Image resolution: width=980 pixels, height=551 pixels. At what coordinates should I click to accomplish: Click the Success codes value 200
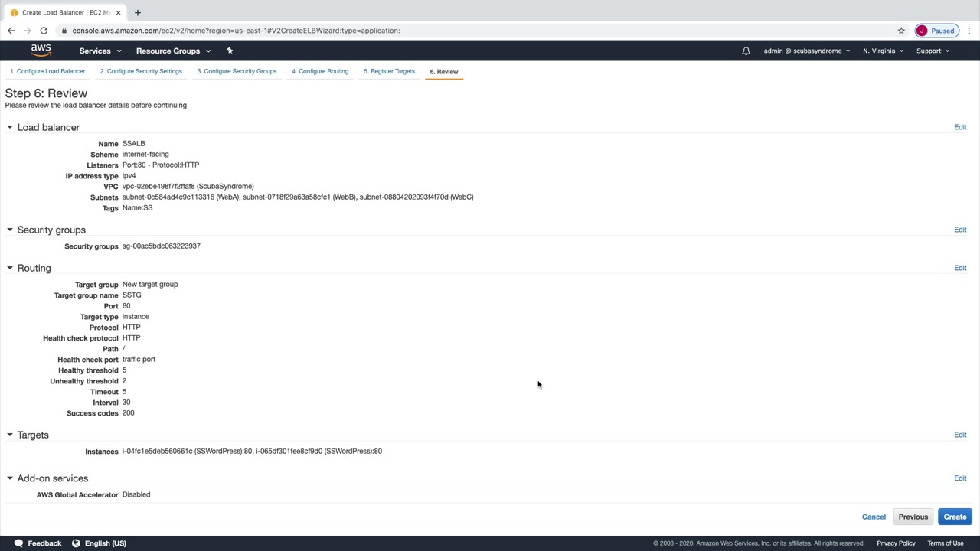tap(128, 412)
